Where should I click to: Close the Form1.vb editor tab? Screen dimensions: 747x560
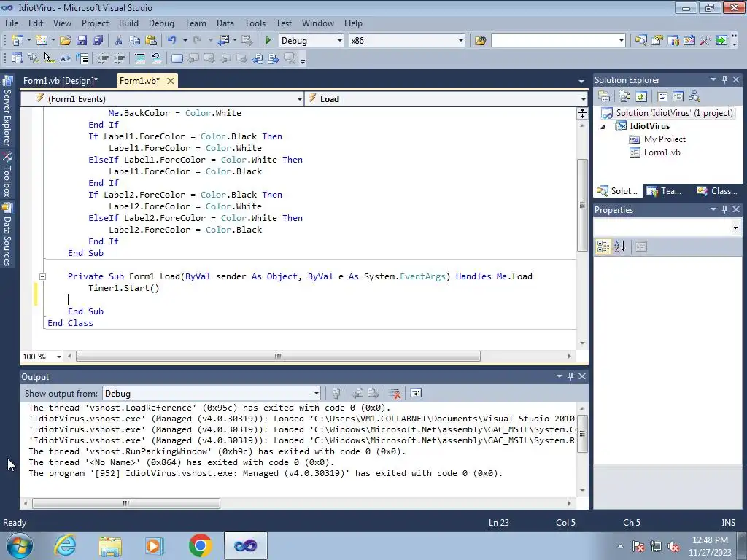pyautogui.click(x=171, y=81)
